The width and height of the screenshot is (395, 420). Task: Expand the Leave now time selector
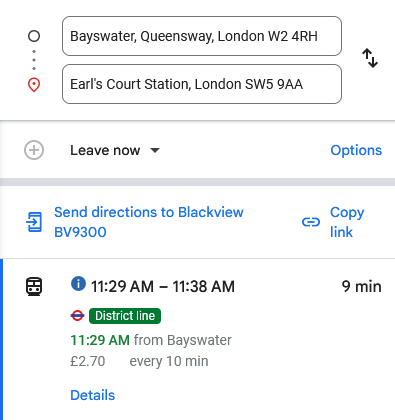tap(115, 150)
